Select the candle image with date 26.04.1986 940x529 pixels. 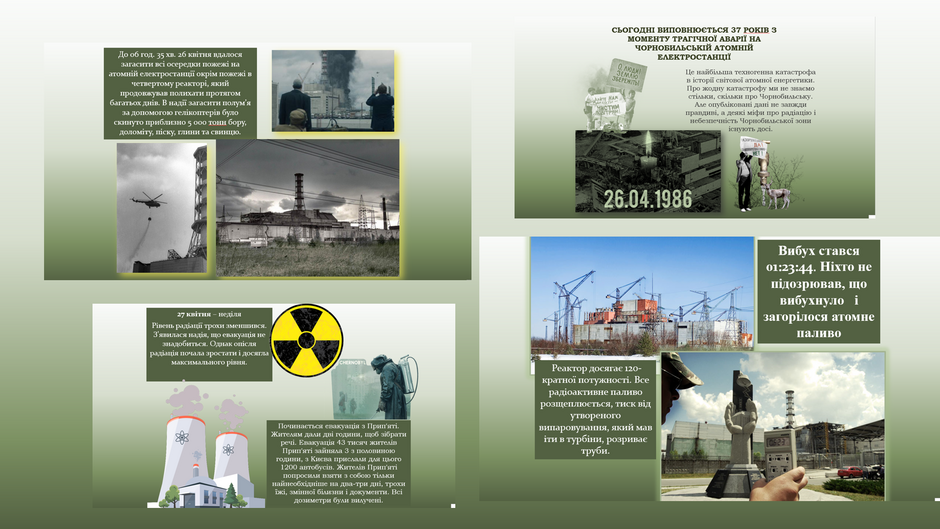click(648, 171)
